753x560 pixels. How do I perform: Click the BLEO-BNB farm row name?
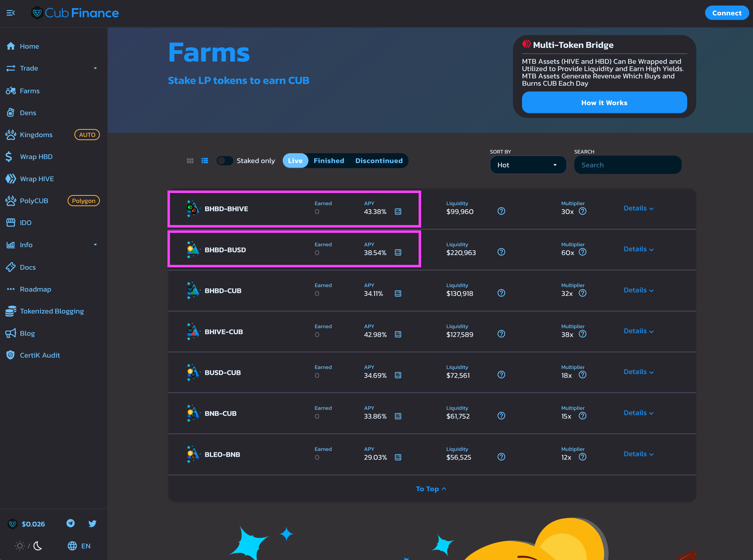(x=222, y=455)
